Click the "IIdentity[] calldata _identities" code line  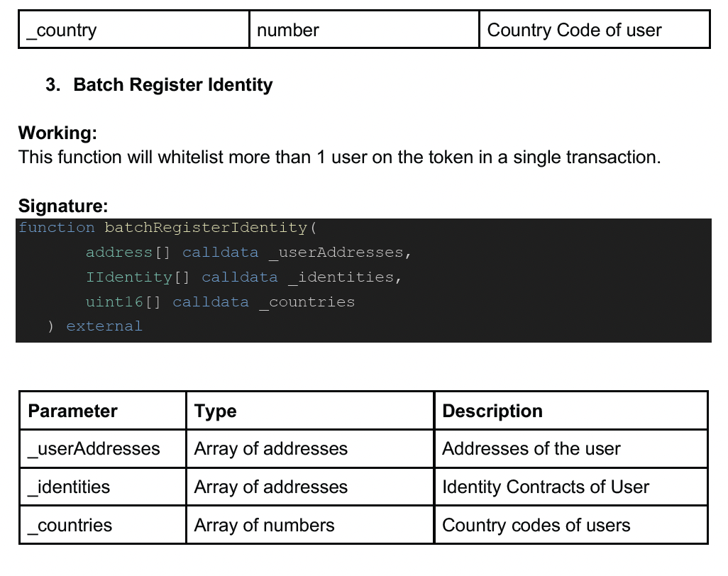[x=243, y=277]
